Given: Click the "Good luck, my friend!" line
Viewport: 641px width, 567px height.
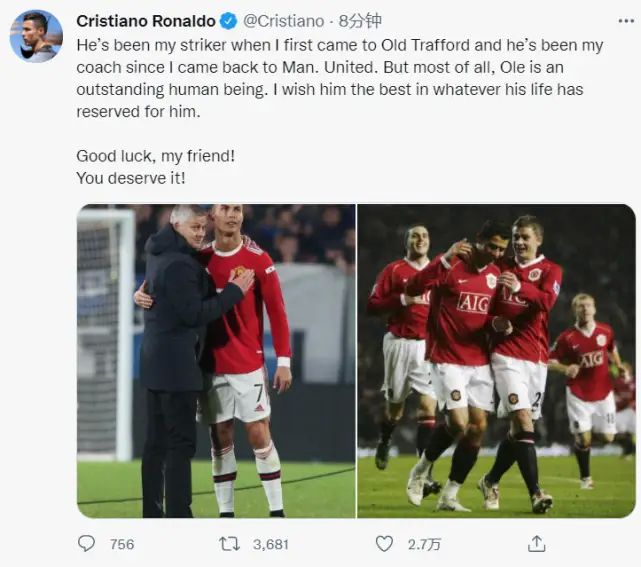Looking at the screenshot, I should [156, 156].
